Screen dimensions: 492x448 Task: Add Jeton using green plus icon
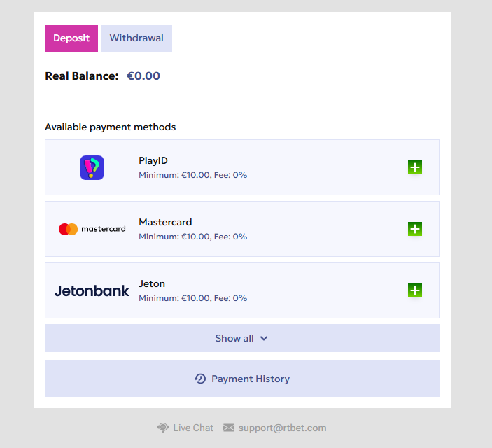coord(415,290)
